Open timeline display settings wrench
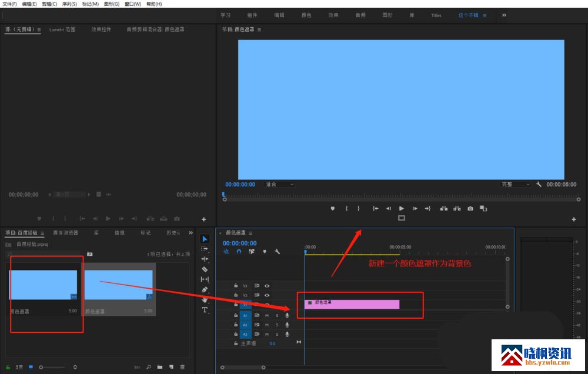The height and width of the screenshot is (374, 588). click(278, 251)
